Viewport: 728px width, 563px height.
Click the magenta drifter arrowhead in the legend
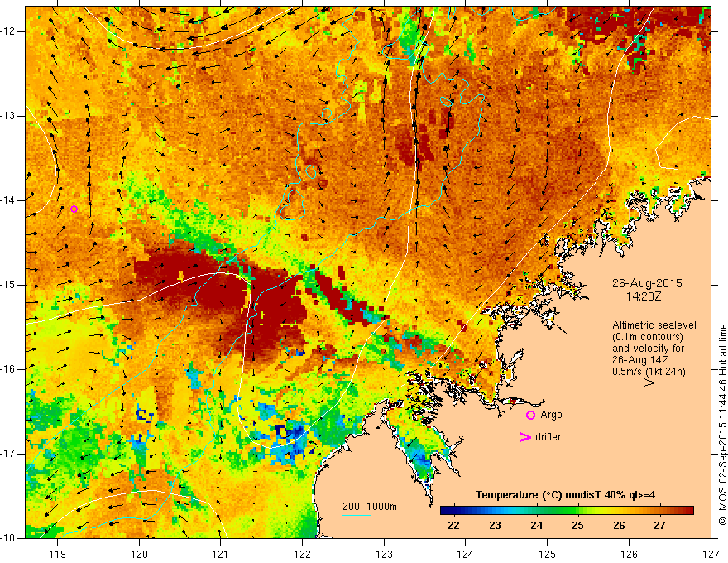[x=524, y=437]
